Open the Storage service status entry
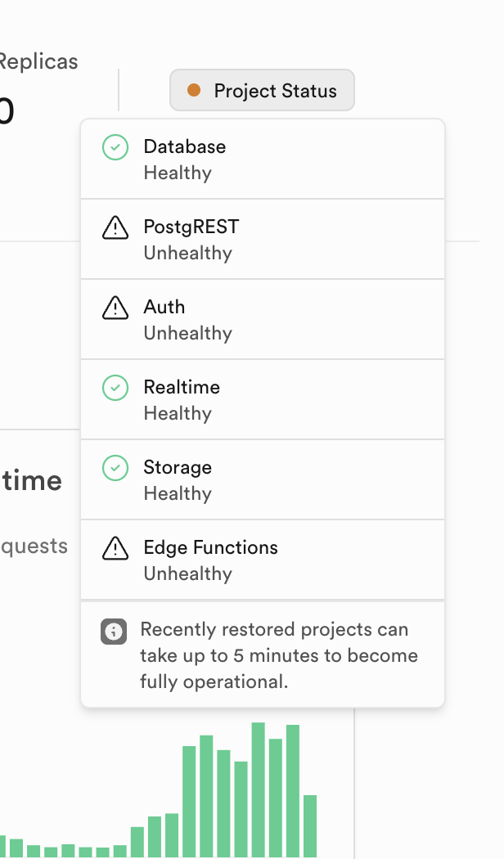The width and height of the screenshot is (504, 859). (x=262, y=479)
